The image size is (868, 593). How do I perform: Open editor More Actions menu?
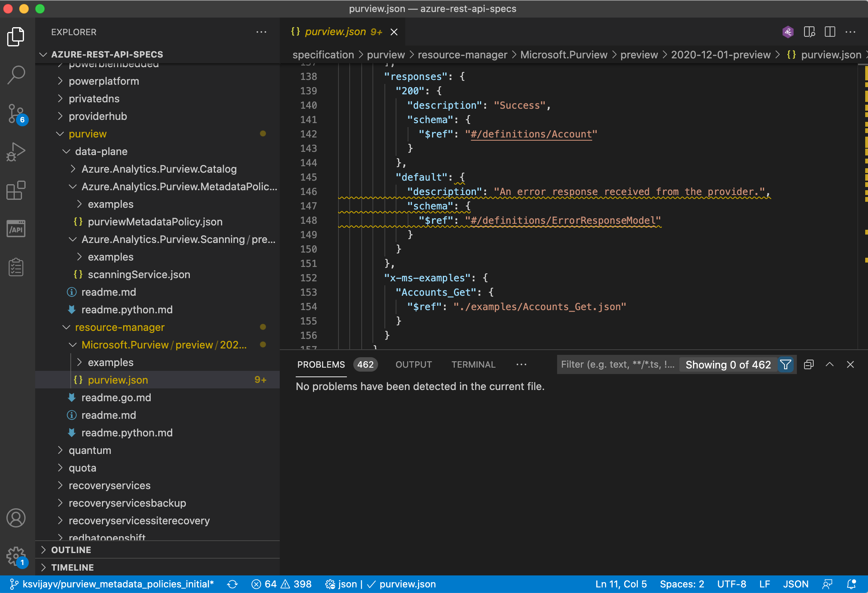[x=850, y=32]
